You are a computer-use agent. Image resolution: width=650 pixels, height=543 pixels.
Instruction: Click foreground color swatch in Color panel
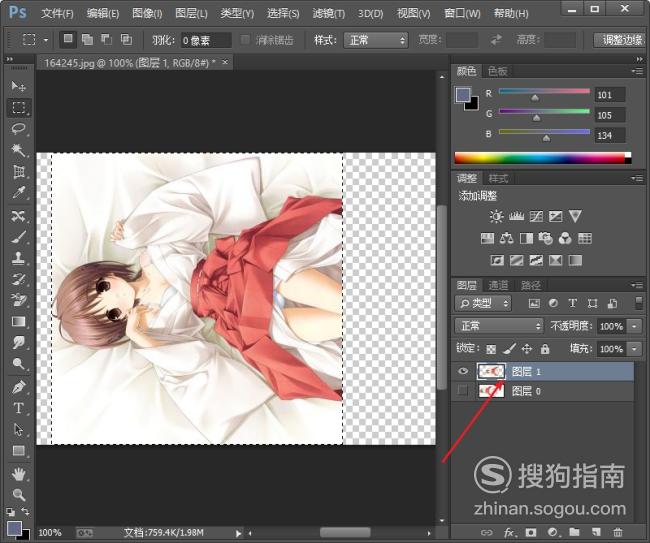[463, 95]
